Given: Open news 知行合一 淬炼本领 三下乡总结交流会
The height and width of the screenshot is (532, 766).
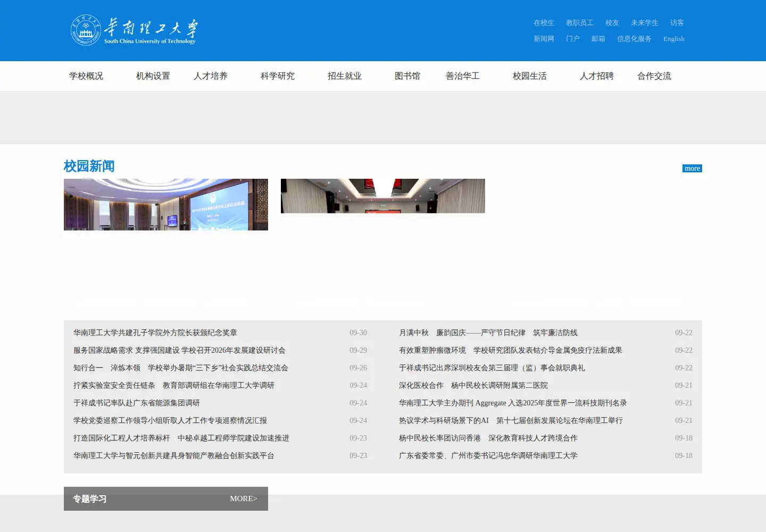Looking at the screenshot, I should tap(181, 368).
